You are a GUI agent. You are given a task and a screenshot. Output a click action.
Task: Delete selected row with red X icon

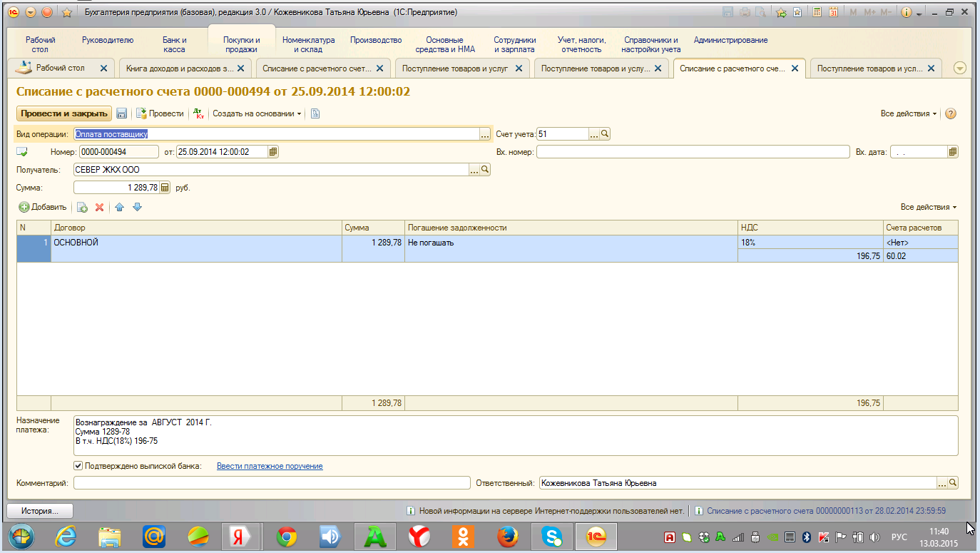pyautogui.click(x=99, y=207)
